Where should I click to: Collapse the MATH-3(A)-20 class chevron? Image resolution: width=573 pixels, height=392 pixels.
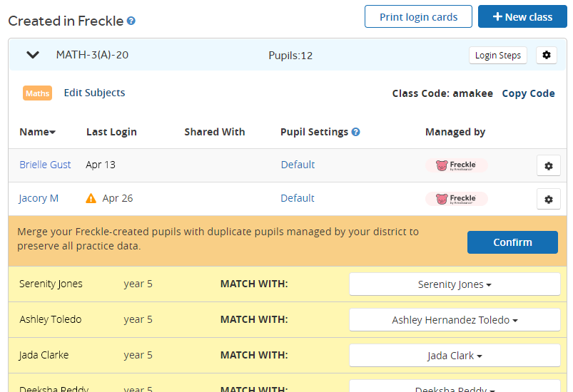click(x=33, y=55)
